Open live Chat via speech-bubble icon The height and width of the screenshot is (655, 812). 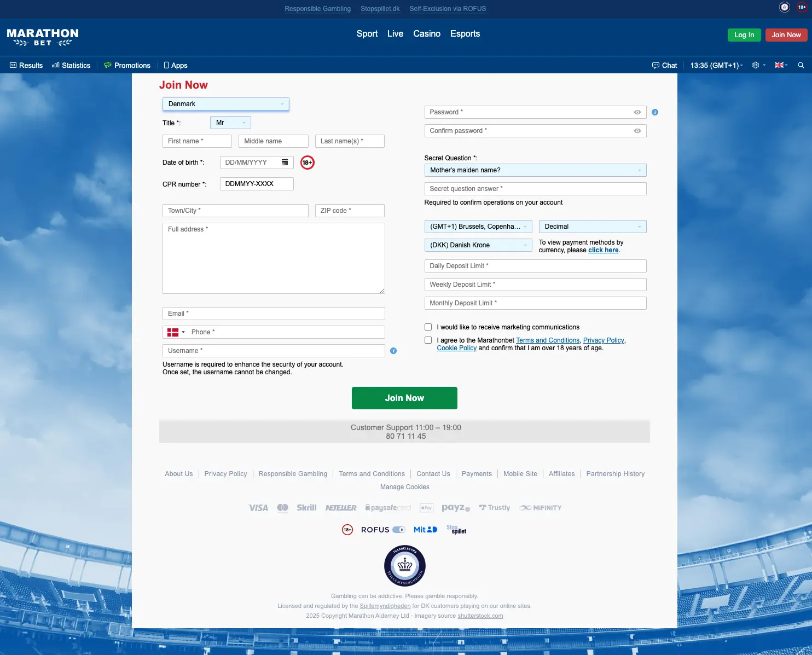pos(656,65)
